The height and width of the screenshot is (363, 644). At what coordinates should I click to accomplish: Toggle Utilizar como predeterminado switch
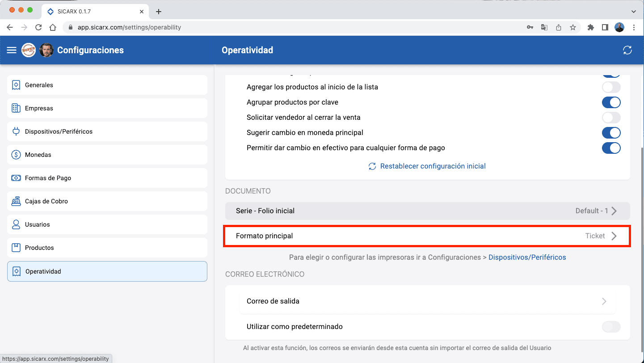611,327
